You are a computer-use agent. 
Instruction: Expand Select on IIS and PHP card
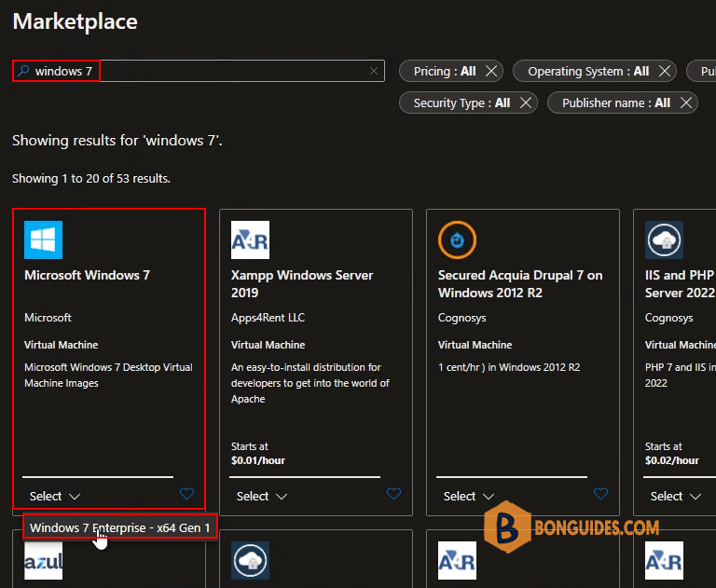pos(675,497)
